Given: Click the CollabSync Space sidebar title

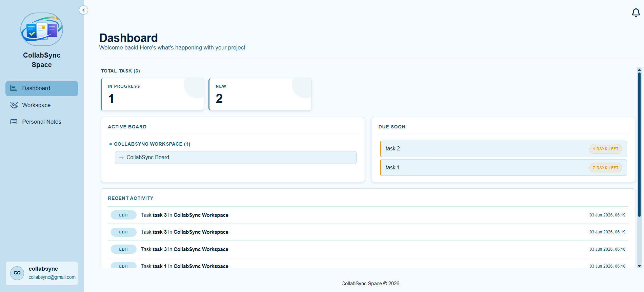Looking at the screenshot, I should click(x=42, y=60).
